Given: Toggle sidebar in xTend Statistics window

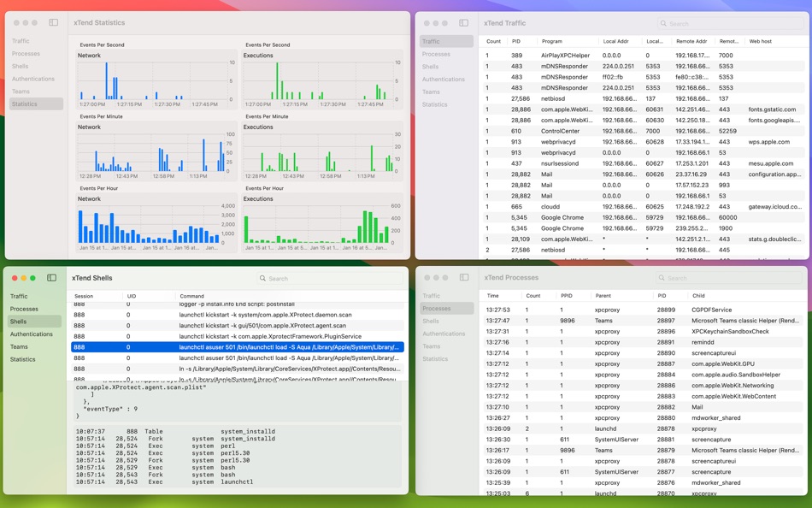Looking at the screenshot, I should (x=53, y=22).
